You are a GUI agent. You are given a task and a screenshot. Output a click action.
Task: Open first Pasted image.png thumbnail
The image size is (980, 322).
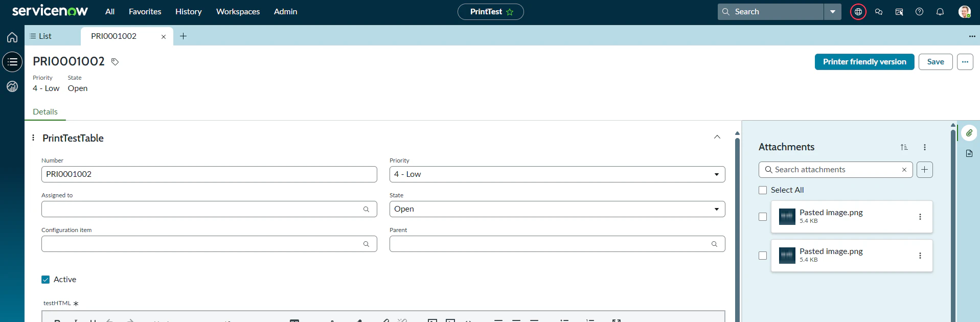(787, 217)
